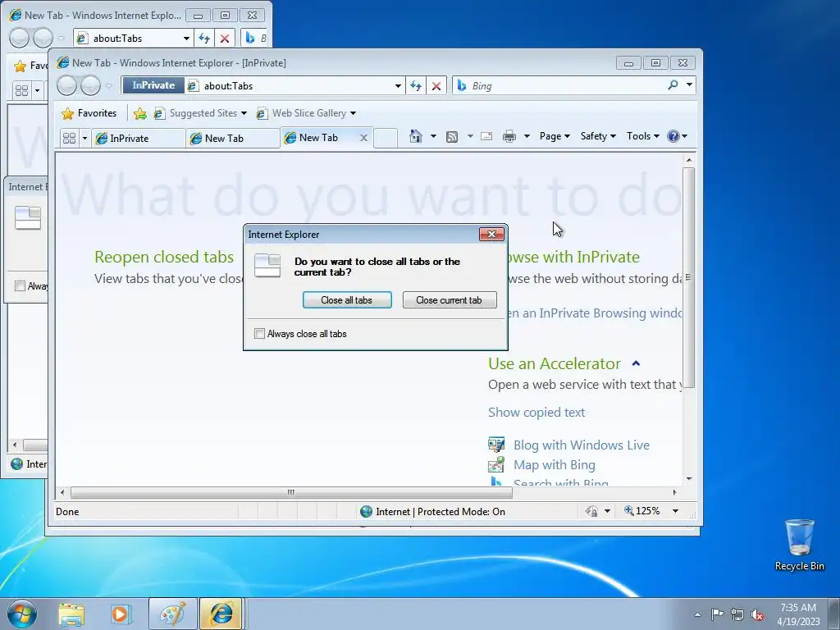840x630 pixels.
Task: Click the Forward button in InPrivate window
Action: 90,85
